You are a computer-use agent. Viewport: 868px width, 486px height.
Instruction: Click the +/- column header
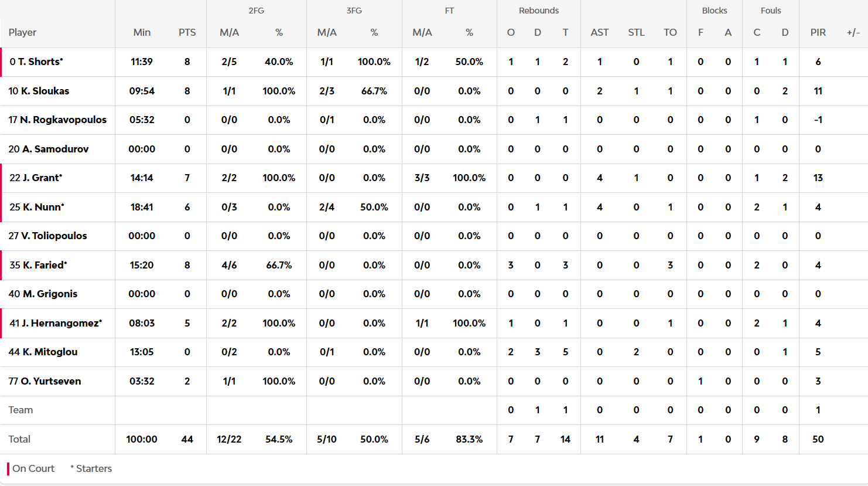click(853, 32)
